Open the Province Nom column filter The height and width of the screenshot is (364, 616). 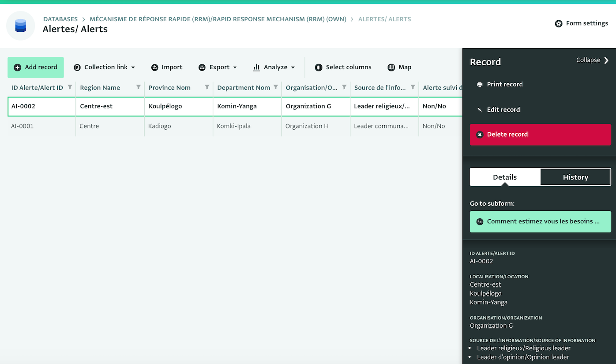pyautogui.click(x=207, y=87)
